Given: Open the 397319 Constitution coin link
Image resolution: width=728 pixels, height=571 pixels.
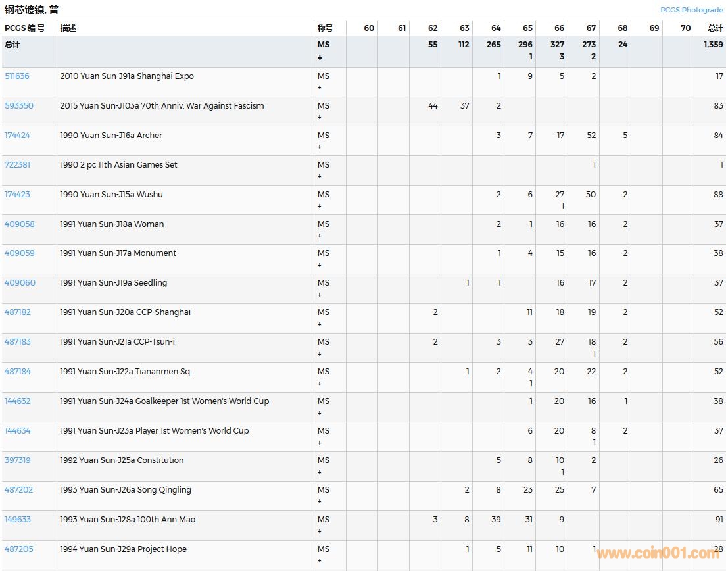Looking at the screenshot, I should tap(17, 460).
